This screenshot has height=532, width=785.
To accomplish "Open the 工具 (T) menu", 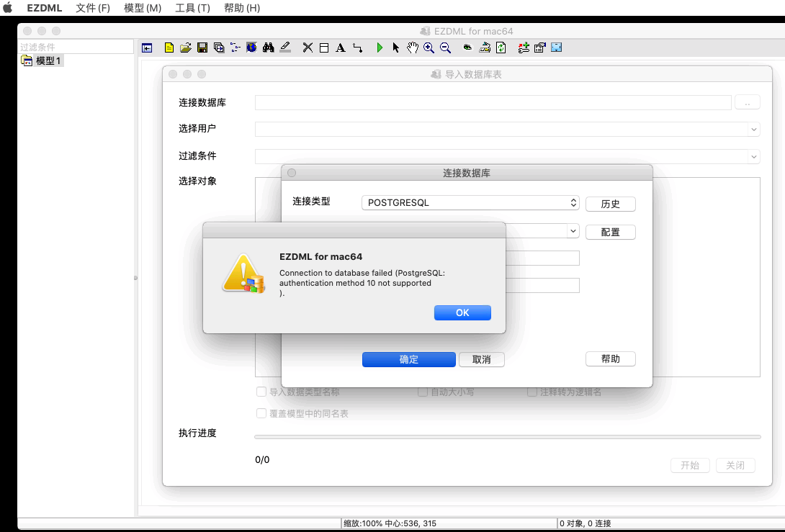I will 193,8.
